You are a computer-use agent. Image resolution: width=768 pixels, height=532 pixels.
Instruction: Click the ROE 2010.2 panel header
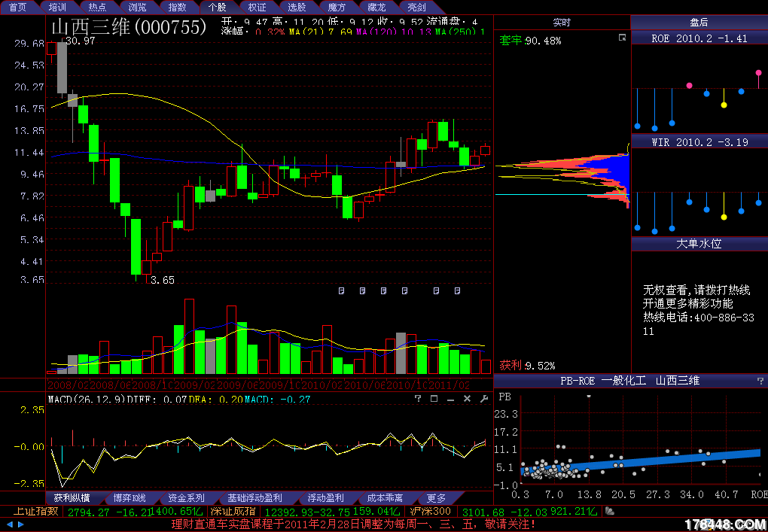point(699,38)
